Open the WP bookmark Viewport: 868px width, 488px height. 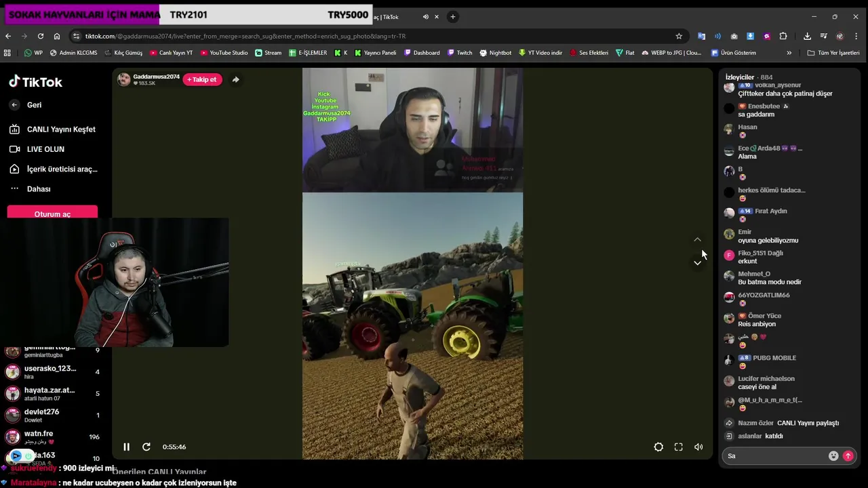pos(33,52)
